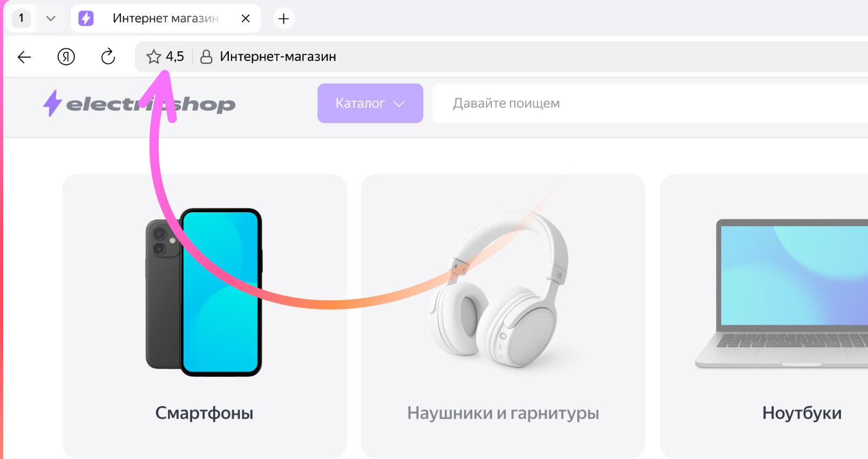Open the Каталог dropdown
The width and height of the screenshot is (868, 459).
370,103
